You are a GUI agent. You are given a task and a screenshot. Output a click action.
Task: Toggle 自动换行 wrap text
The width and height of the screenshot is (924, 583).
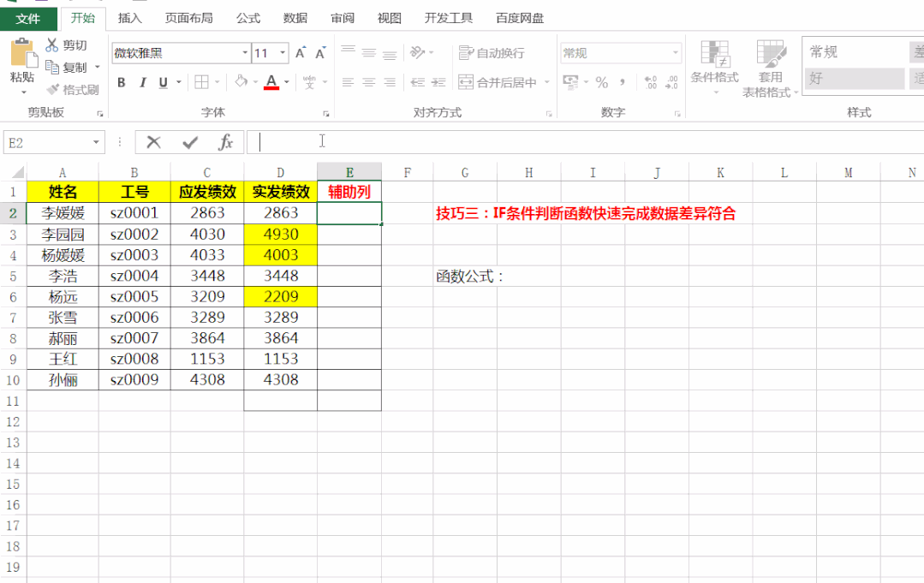[492, 53]
